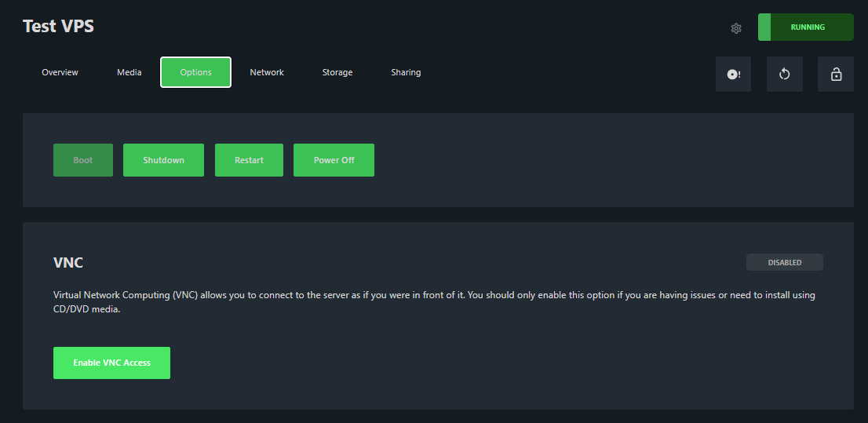Open the Storage tab

(337, 72)
